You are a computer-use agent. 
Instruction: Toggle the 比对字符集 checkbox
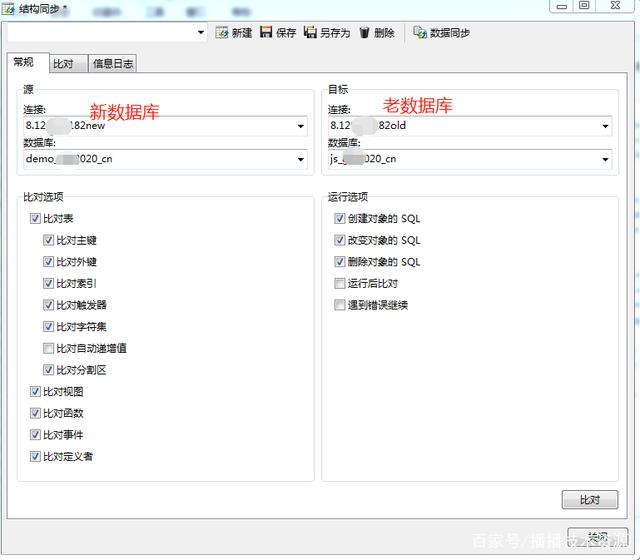pos(48,327)
